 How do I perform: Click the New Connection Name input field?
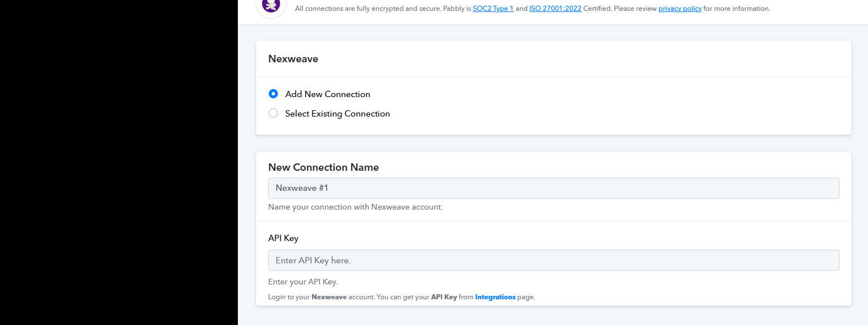(554, 188)
